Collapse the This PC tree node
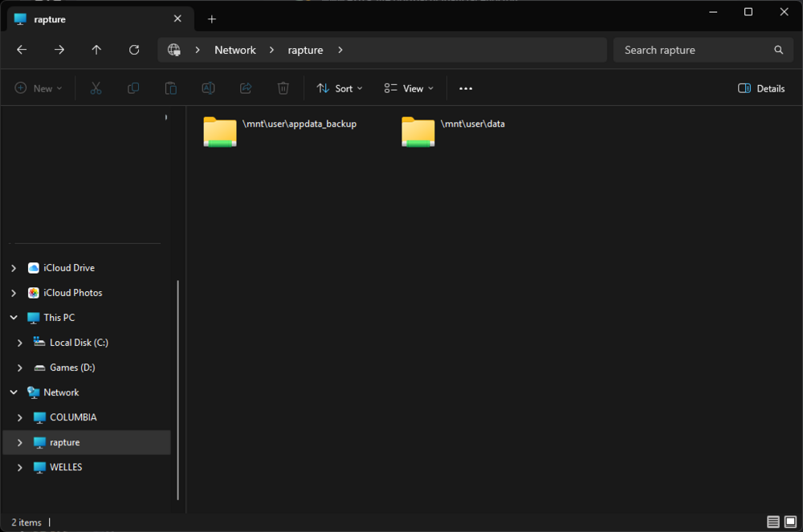Image resolution: width=803 pixels, height=532 pixels. pyautogui.click(x=14, y=318)
